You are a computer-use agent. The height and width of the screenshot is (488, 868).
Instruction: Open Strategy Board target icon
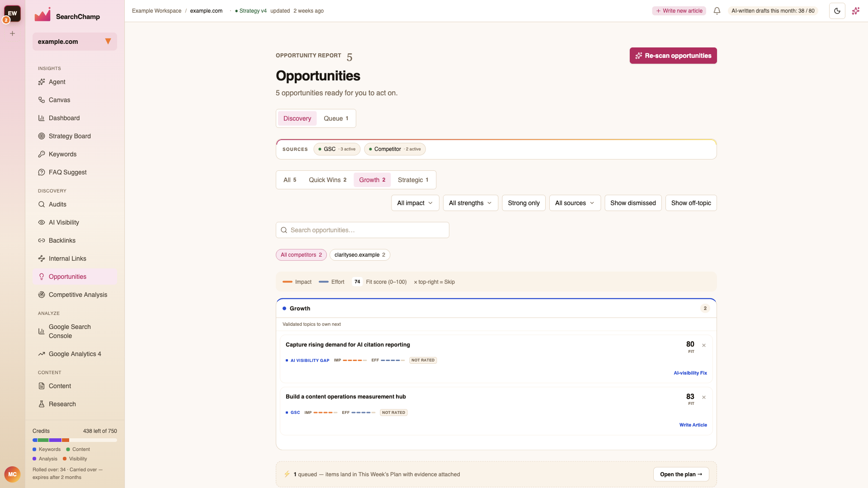click(42, 136)
